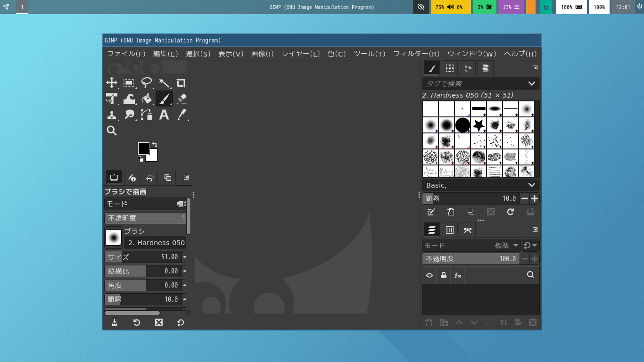The width and height of the screenshot is (644, 362).
Task: Select the Text tool
Action: (x=164, y=115)
